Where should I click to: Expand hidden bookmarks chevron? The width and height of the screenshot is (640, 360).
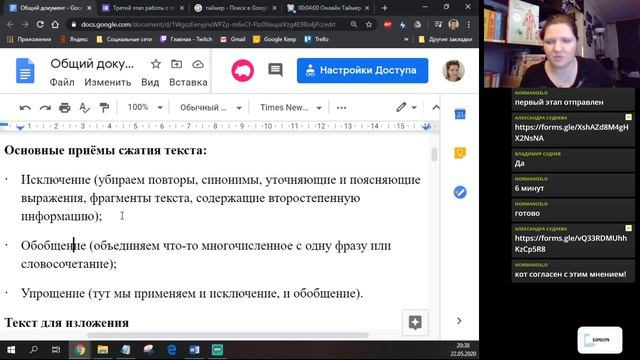click(x=406, y=40)
